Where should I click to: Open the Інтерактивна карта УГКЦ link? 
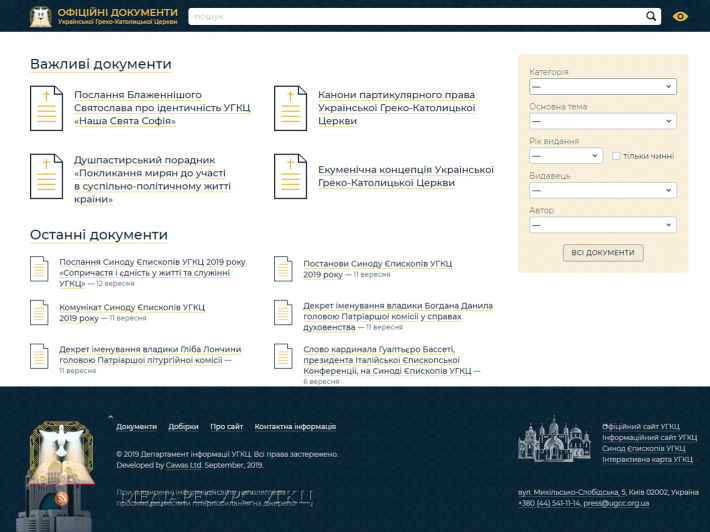[x=647, y=460]
